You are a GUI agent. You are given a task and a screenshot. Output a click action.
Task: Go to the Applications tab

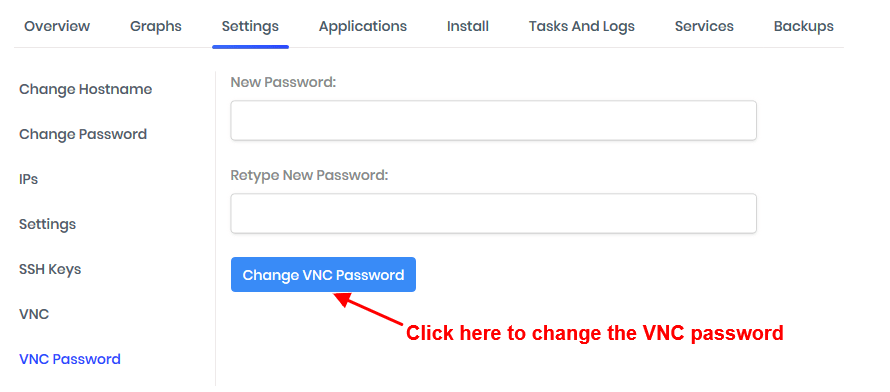click(x=363, y=26)
